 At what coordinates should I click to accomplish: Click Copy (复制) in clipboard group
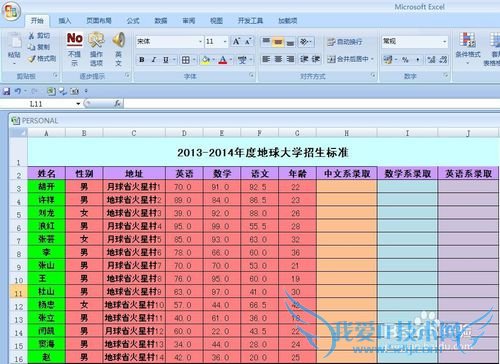39,47
